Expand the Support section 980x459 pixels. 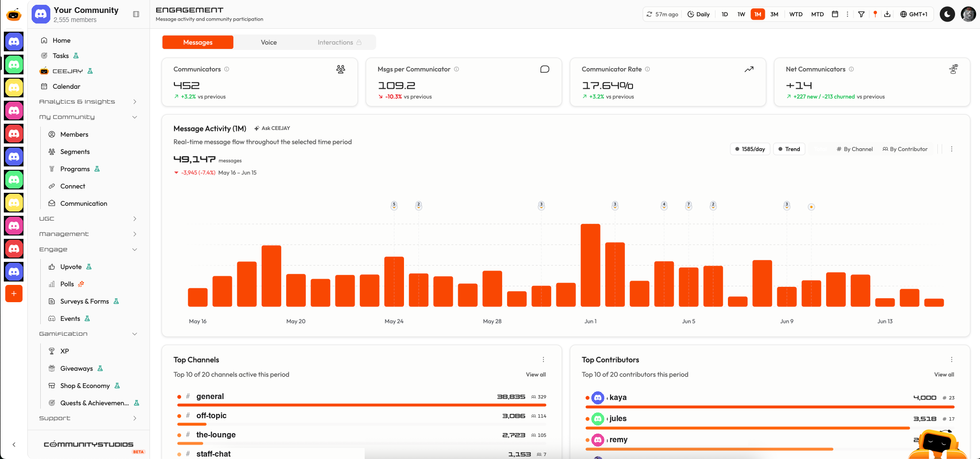[x=88, y=418]
